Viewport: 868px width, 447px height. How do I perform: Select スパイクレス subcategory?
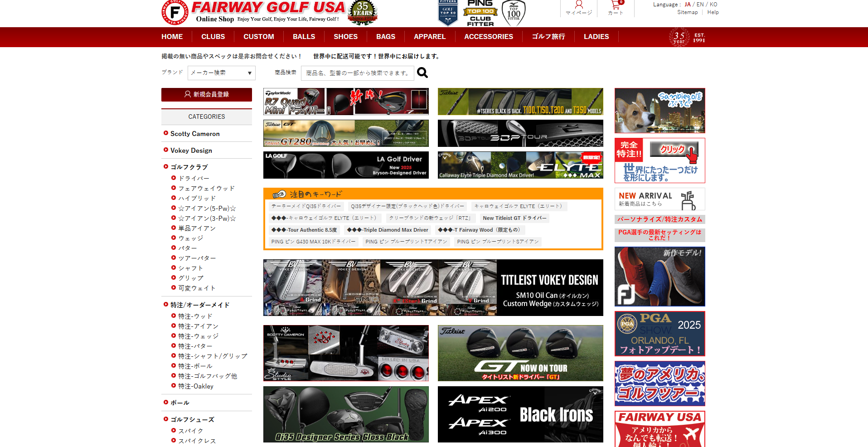[x=197, y=441]
